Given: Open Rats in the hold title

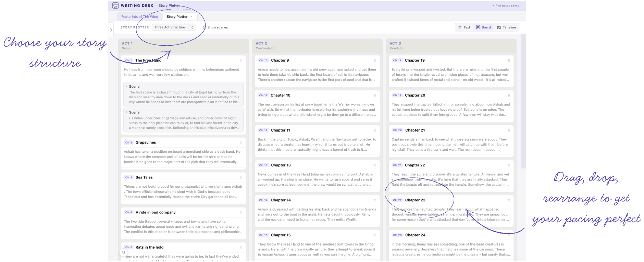Looking at the screenshot, I should tap(149, 247).
